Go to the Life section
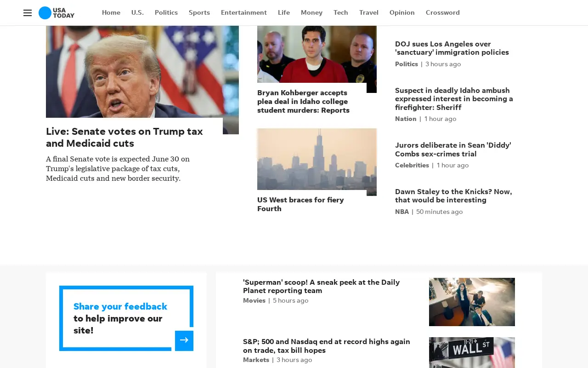 (284, 12)
